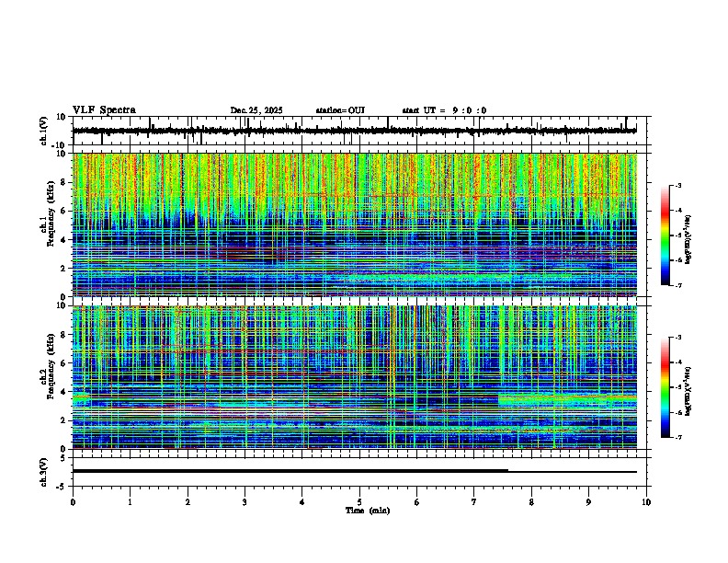Click the "4" kHz tick on ch.1 frequency axis
The width and height of the screenshot is (728, 563).
pos(63,240)
